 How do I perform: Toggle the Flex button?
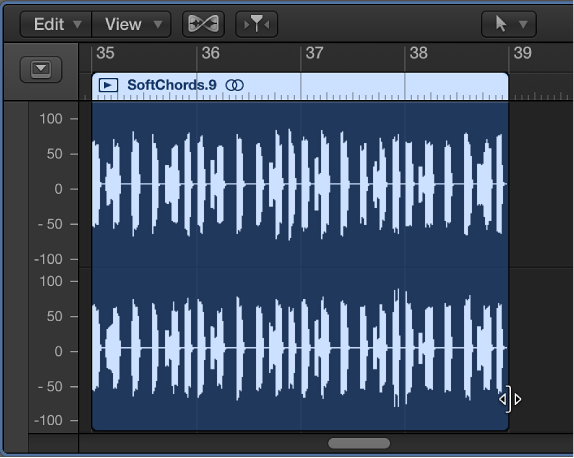tap(203, 24)
